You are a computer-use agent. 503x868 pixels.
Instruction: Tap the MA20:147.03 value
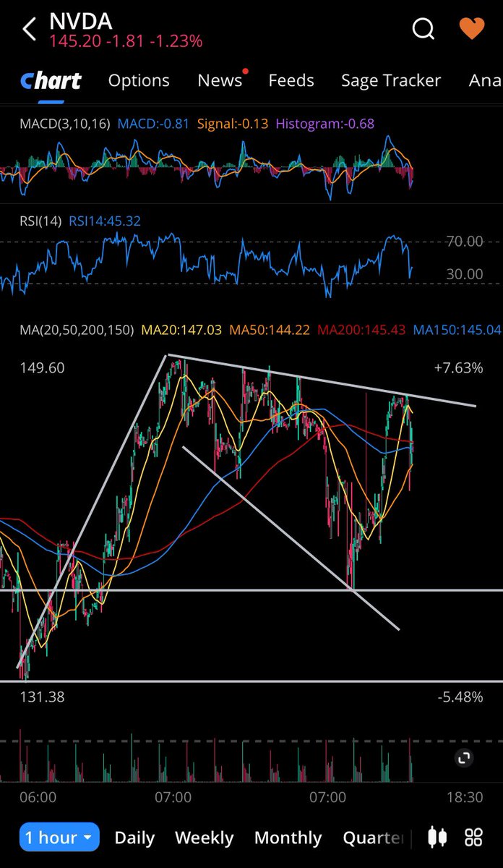(181, 330)
